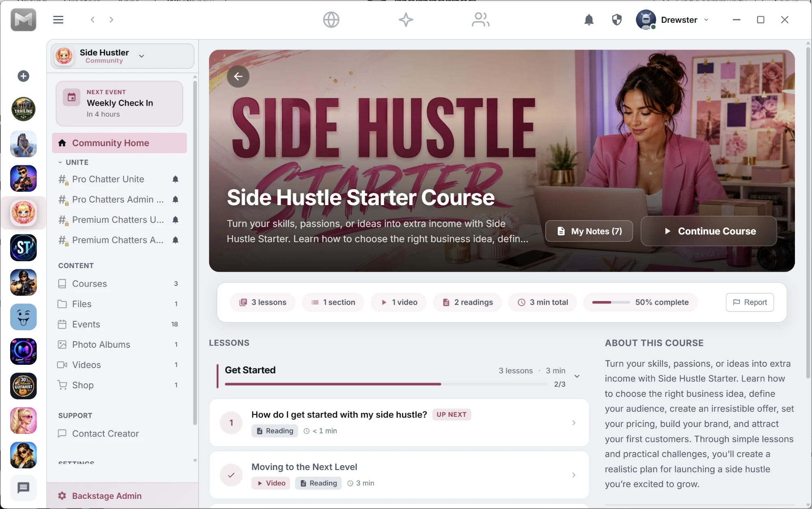Open notifications bell in top bar
This screenshot has width=812, height=509.
point(589,19)
